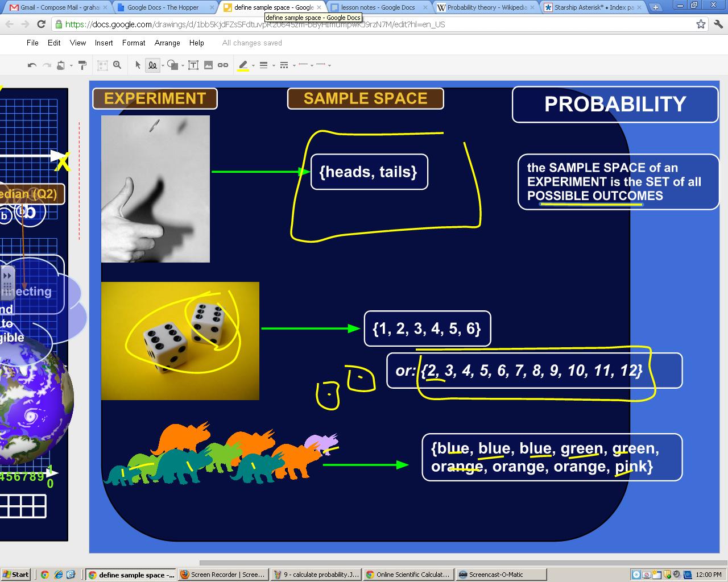The height and width of the screenshot is (582, 728).
Task: Open Online Scientific Calculator taskbar window
Action: [x=408, y=575]
